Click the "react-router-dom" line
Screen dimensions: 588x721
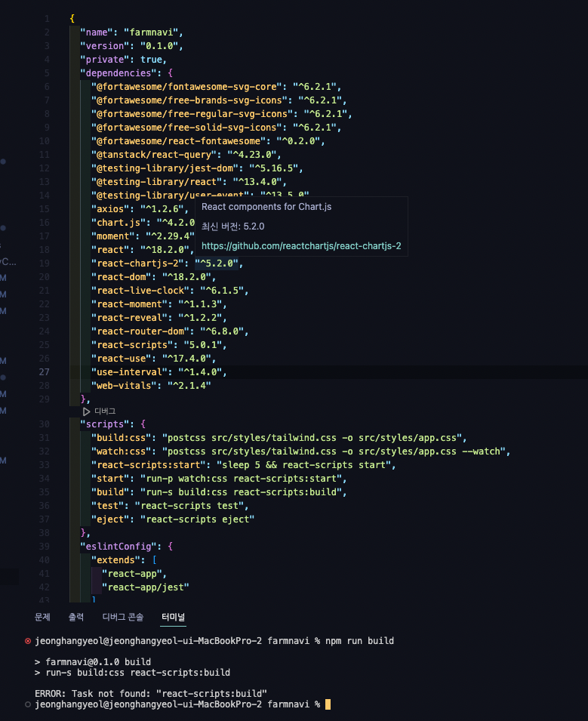click(x=170, y=331)
